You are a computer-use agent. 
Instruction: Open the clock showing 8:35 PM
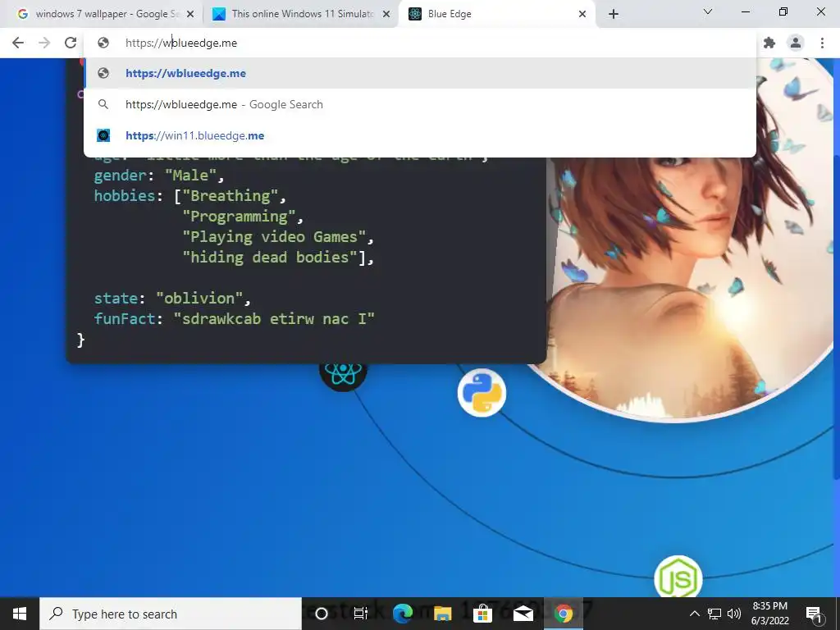769,614
